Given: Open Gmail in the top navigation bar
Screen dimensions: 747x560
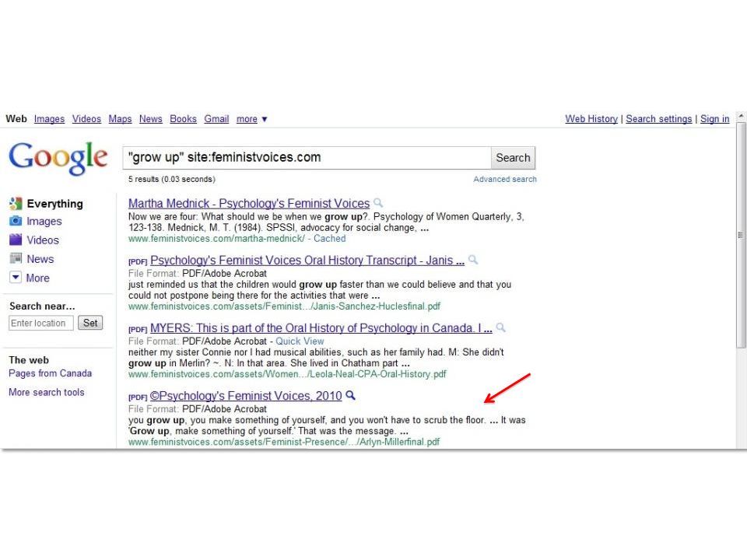Looking at the screenshot, I should pos(216,119).
